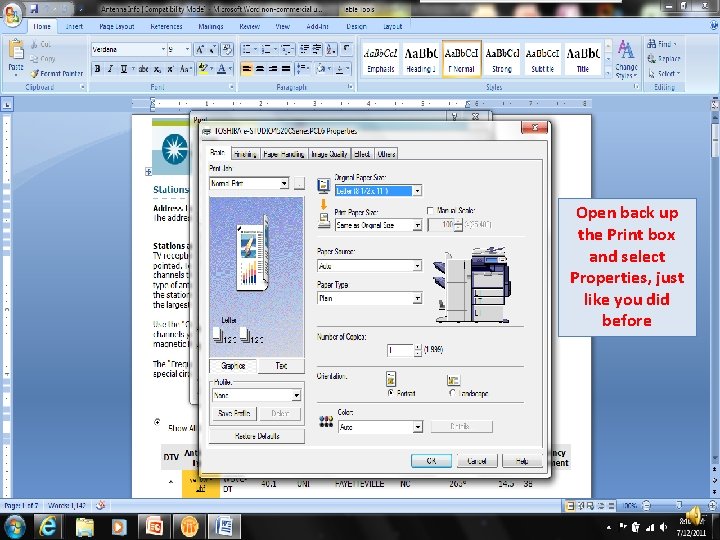The height and width of the screenshot is (540, 720).
Task: Click the Save icon in Quick Access Toolbar
Action: [x=34, y=8]
